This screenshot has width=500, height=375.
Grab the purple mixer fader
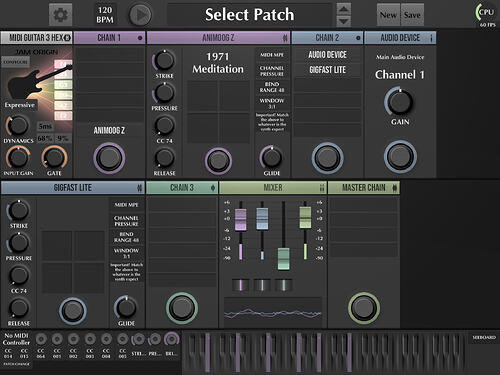coord(241,220)
